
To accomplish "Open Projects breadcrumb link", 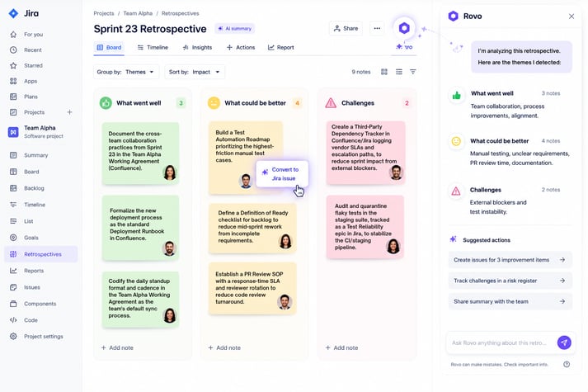I will (104, 13).
